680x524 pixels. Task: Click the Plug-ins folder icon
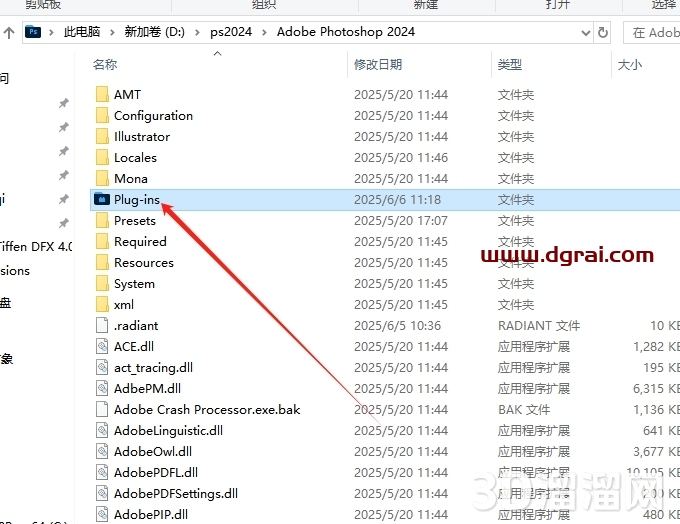point(102,199)
